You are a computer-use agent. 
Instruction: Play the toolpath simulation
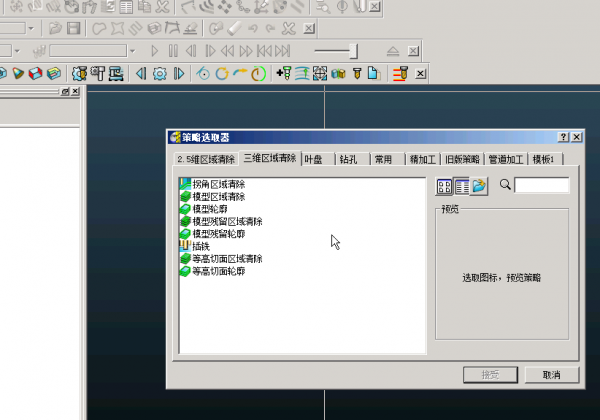[x=155, y=50]
